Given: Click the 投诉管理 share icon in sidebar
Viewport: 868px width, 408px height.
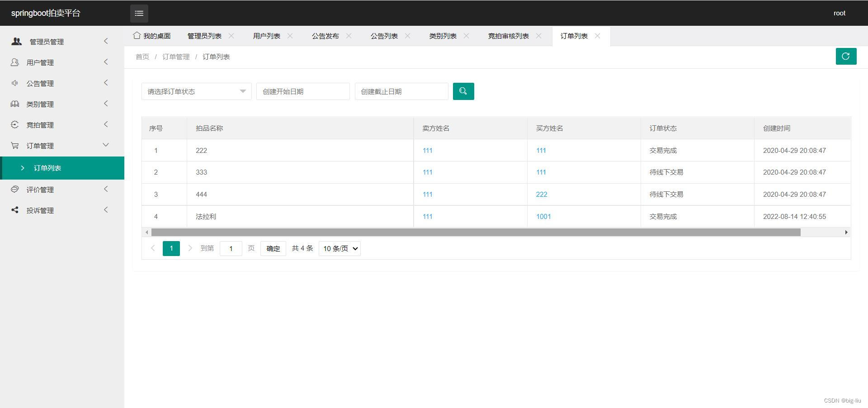Looking at the screenshot, I should coord(15,210).
